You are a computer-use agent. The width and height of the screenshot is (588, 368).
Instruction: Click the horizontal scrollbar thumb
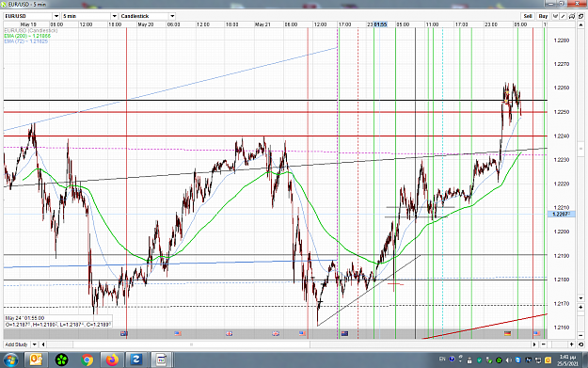point(192,344)
